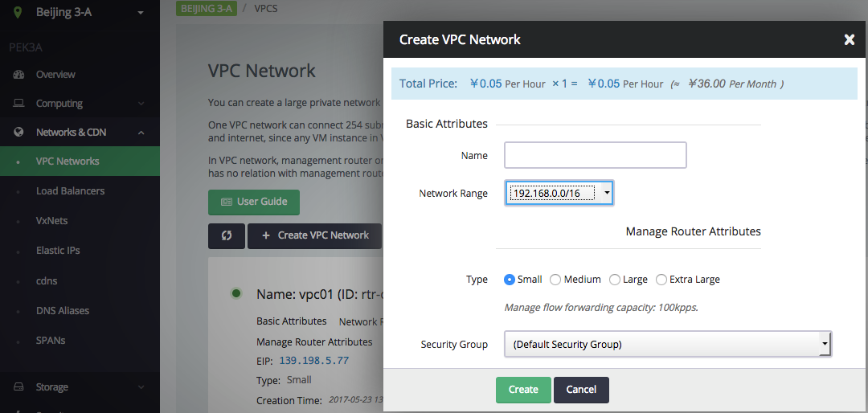The height and width of the screenshot is (413, 868).
Task: Click the Computing laptop icon in sidebar
Action: pos(18,103)
